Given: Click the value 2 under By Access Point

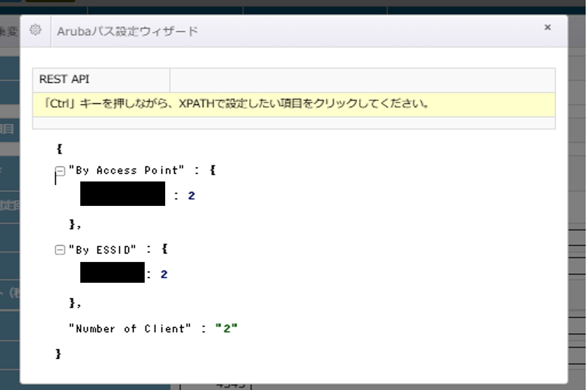Looking at the screenshot, I should tap(192, 196).
